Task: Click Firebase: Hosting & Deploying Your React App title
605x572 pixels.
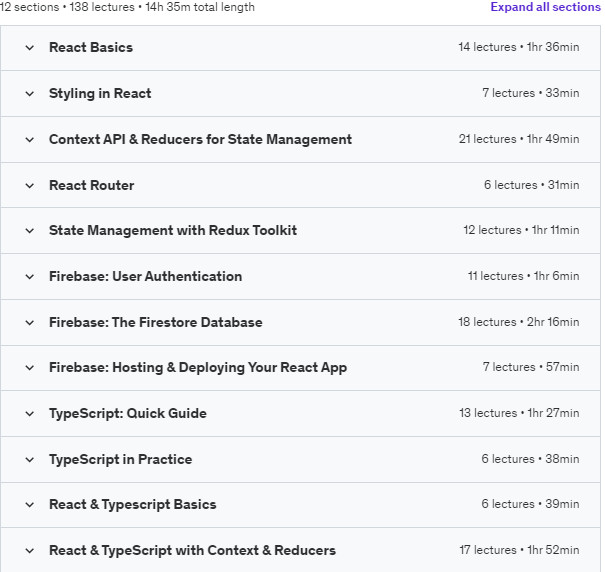Action: pyautogui.click(x=198, y=367)
